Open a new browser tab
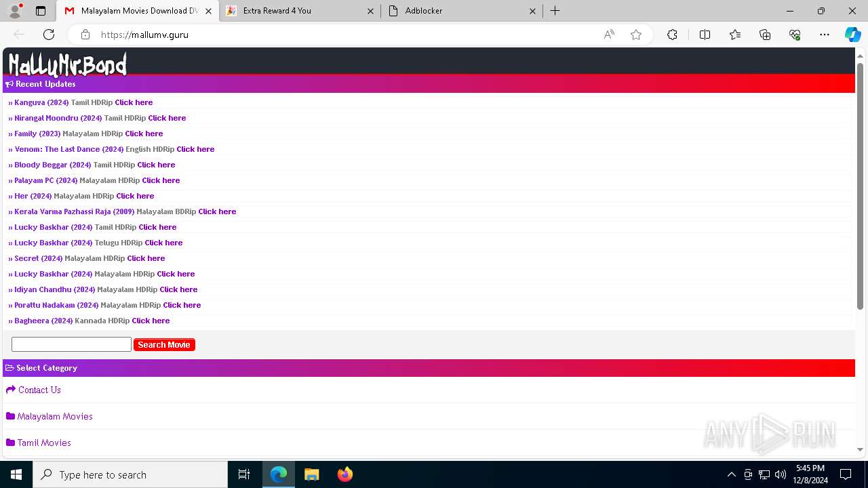 click(555, 11)
